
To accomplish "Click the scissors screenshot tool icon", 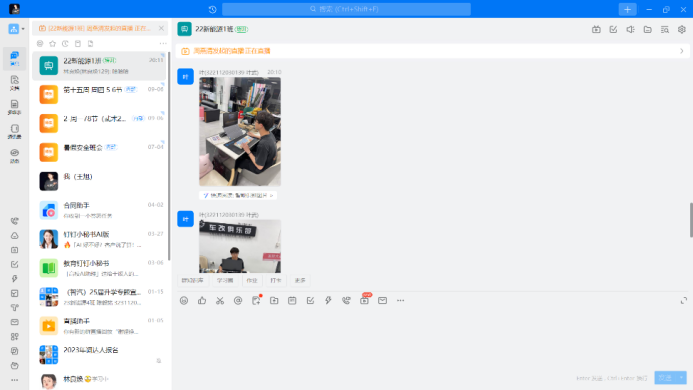I will pyautogui.click(x=220, y=301).
